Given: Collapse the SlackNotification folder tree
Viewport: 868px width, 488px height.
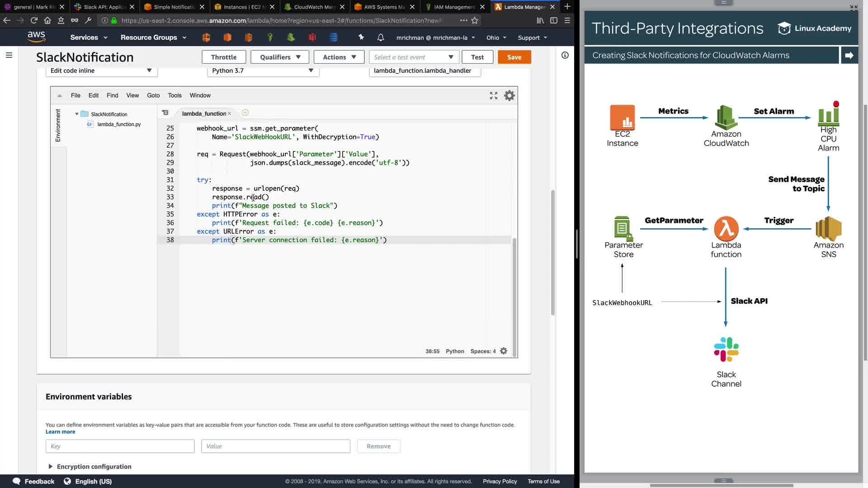Looking at the screenshot, I should pyautogui.click(x=77, y=114).
